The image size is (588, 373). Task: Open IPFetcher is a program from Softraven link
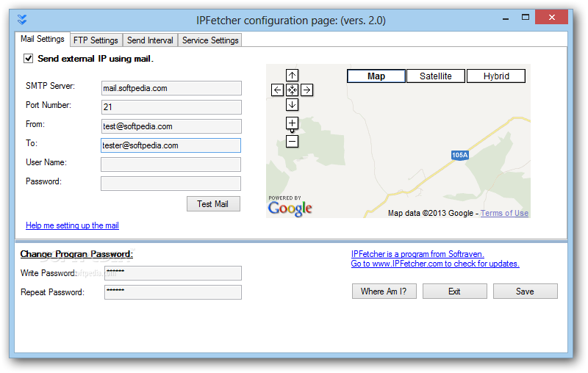(x=417, y=254)
